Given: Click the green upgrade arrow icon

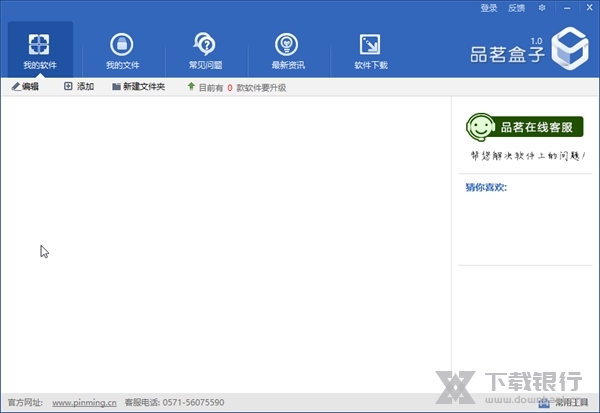Looking at the screenshot, I should coord(191,87).
